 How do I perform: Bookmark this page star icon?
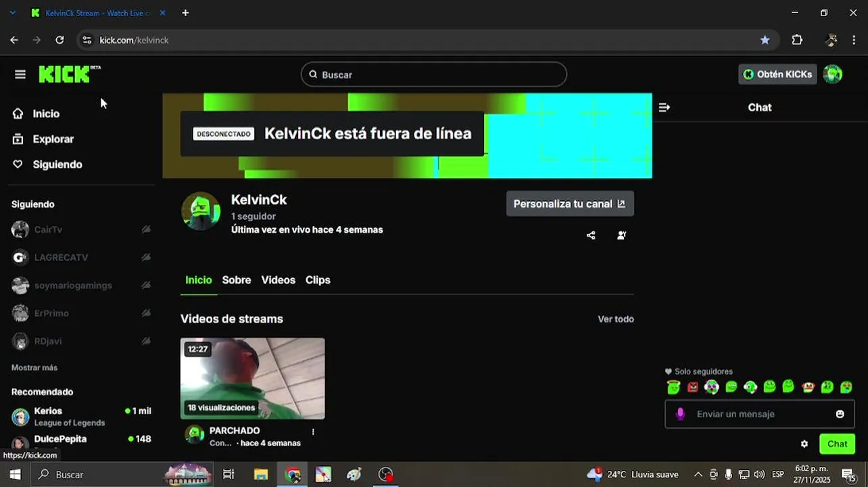pos(765,40)
